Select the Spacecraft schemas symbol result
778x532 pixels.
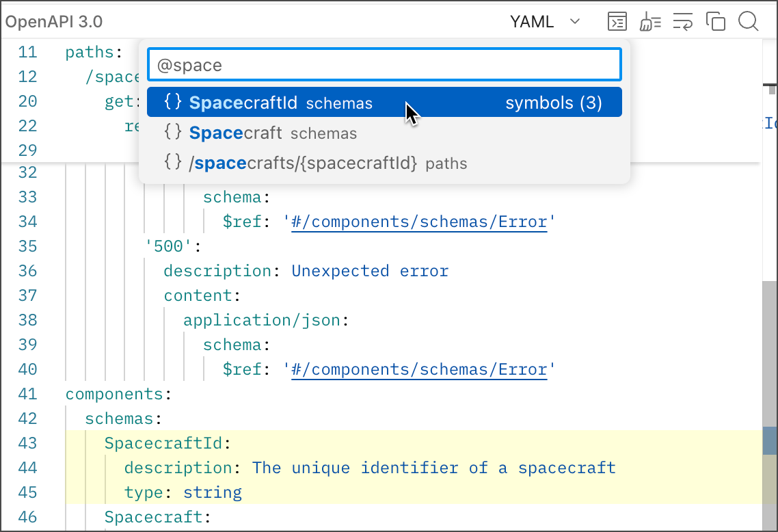[x=384, y=133]
